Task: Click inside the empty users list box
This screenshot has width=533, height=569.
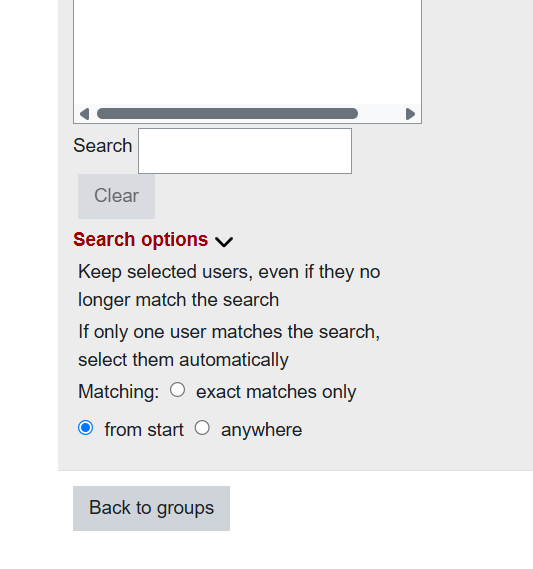Action: [247, 51]
